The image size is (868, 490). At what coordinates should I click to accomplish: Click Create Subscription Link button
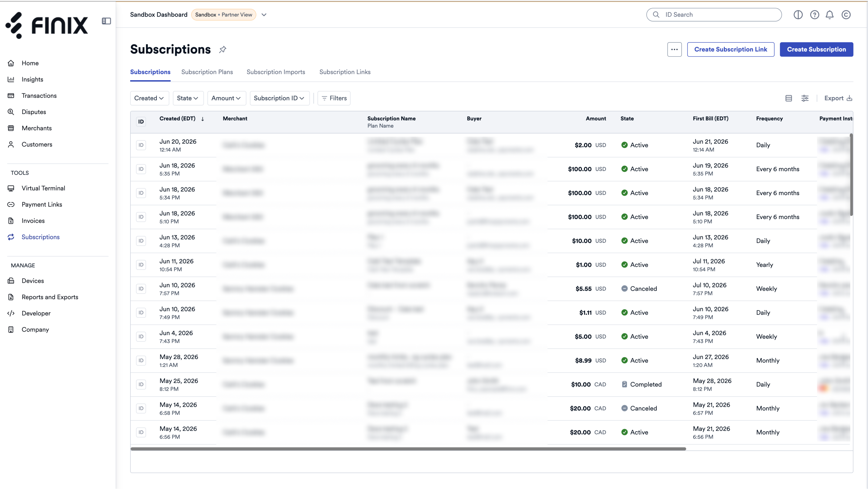pyautogui.click(x=731, y=50)
